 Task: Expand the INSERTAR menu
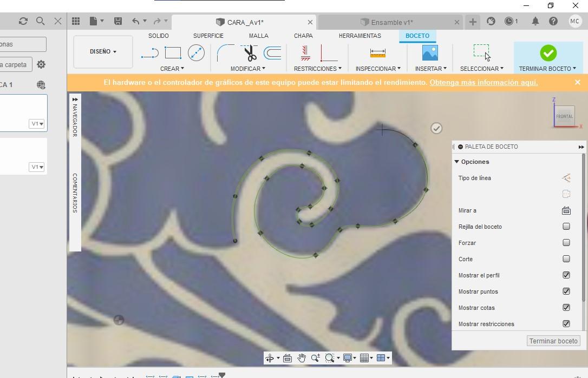point(431,69)
